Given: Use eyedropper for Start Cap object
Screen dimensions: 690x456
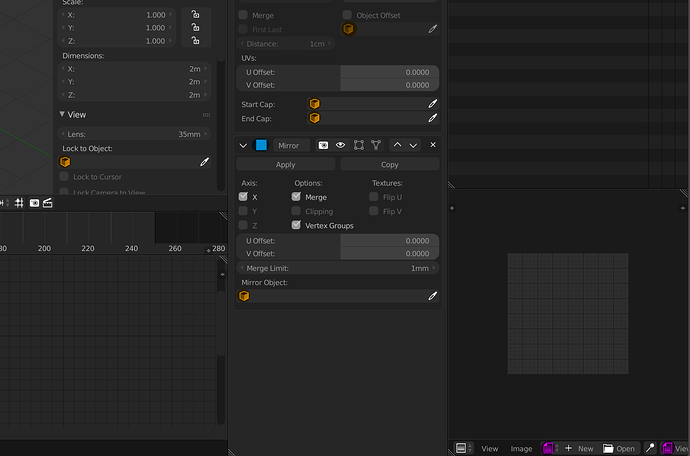Looking at the screenshot, I should (x=433, y=103).
